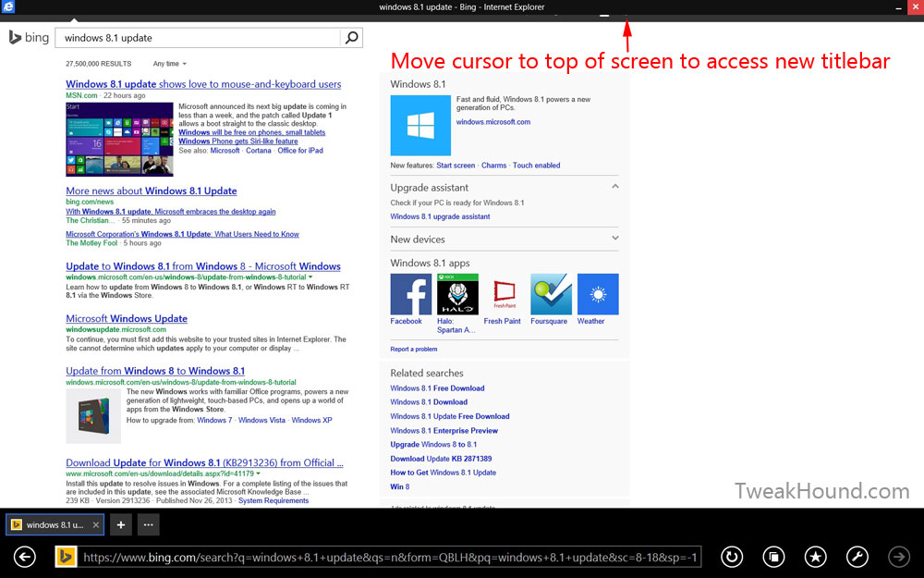Open related search 'Windows 8.1 Free Download'

tap(437, 388)
